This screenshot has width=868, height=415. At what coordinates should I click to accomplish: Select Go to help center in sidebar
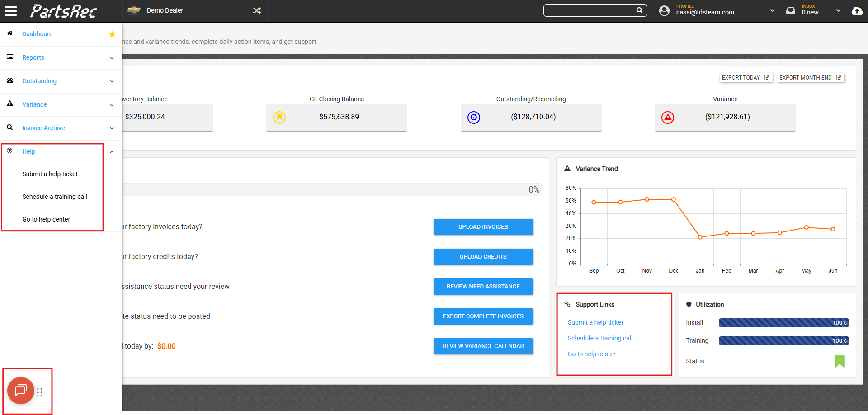point(46,219)
